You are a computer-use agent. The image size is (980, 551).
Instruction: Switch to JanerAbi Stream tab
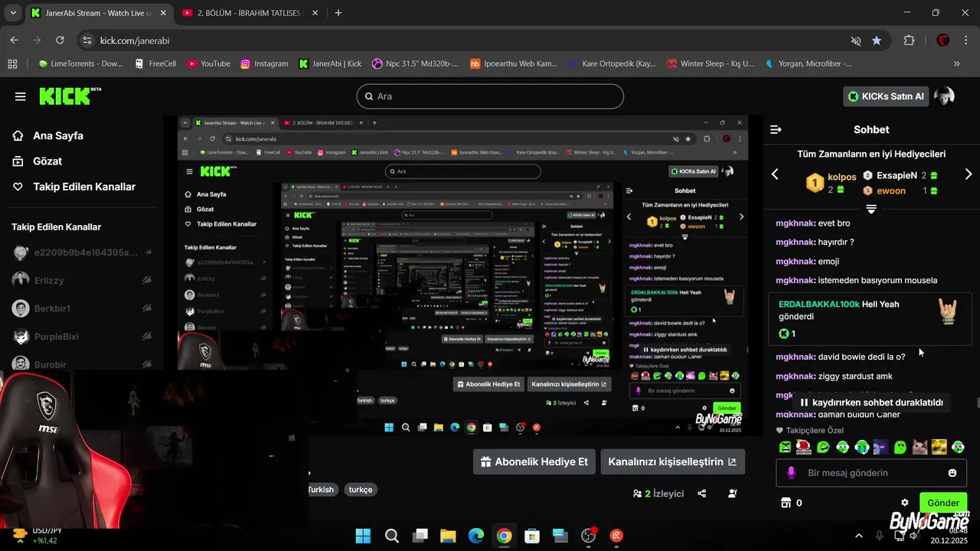100,13
